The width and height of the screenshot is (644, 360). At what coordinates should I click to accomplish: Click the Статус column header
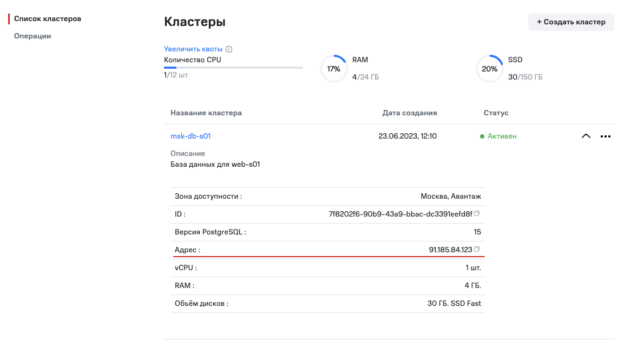point(496,113)
